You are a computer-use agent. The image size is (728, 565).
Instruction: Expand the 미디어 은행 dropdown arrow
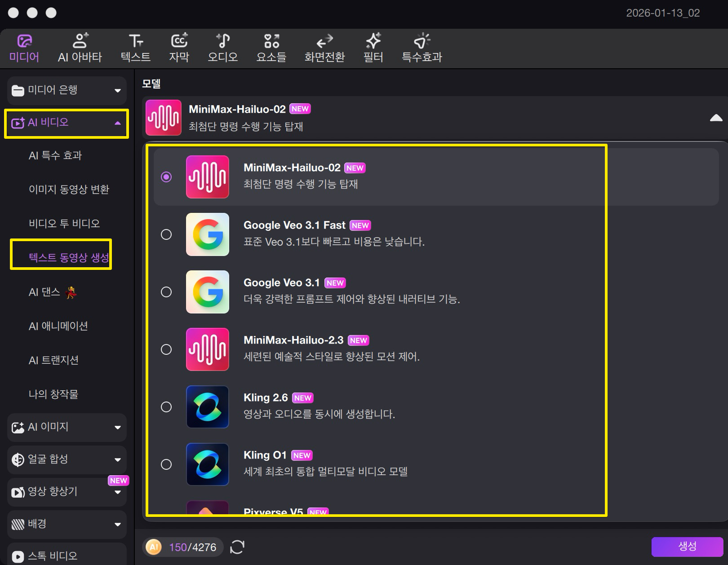click(118, 91)
